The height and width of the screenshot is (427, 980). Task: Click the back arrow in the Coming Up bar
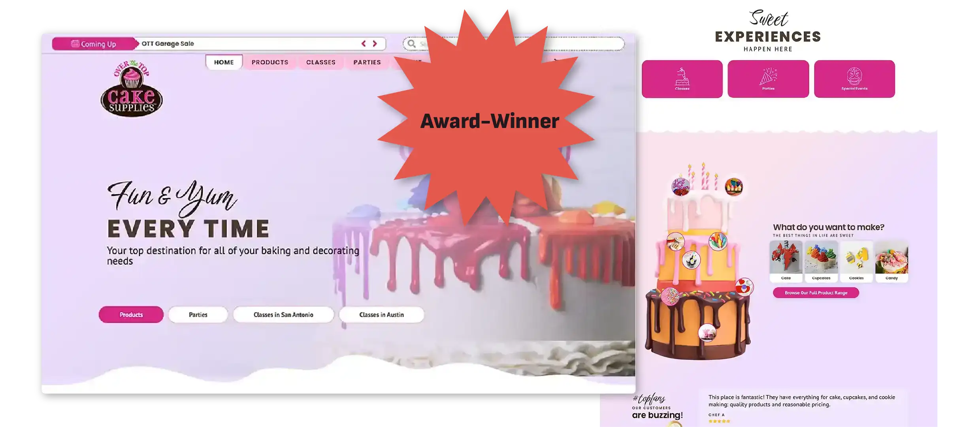pyautogui.click(x=364, y=43)
